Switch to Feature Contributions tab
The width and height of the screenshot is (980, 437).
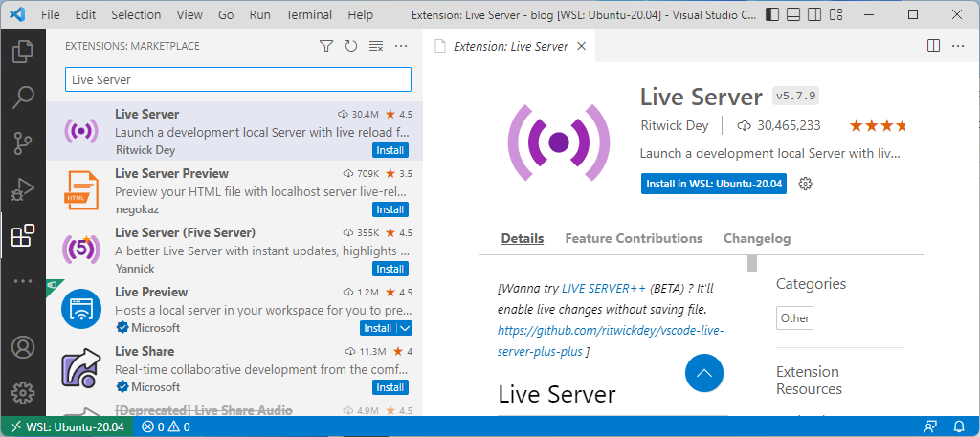(634, 238)
